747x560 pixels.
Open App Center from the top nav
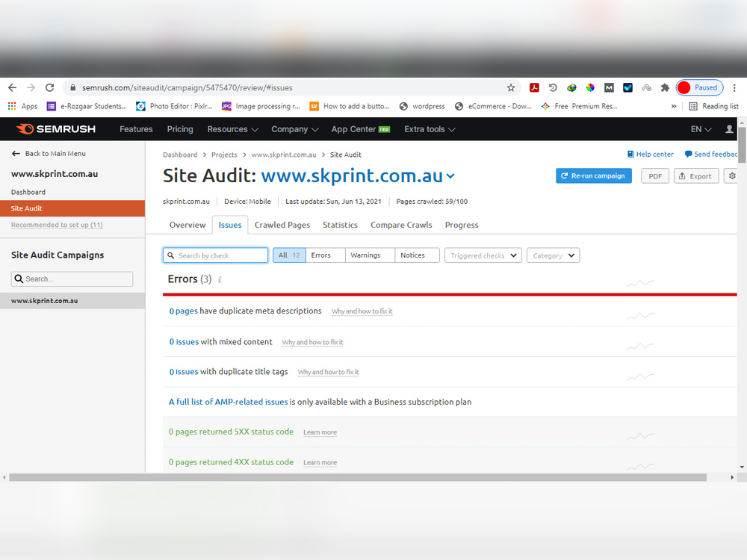point(361,129)
